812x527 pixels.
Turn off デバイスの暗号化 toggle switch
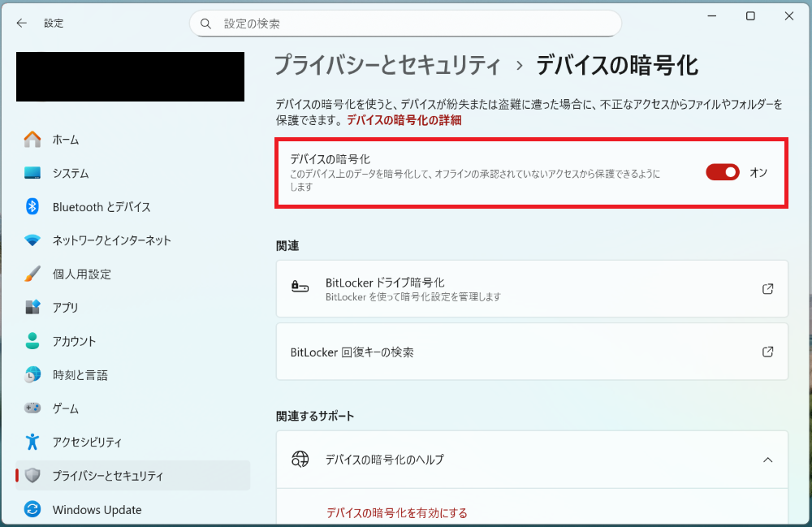[722, 172]
